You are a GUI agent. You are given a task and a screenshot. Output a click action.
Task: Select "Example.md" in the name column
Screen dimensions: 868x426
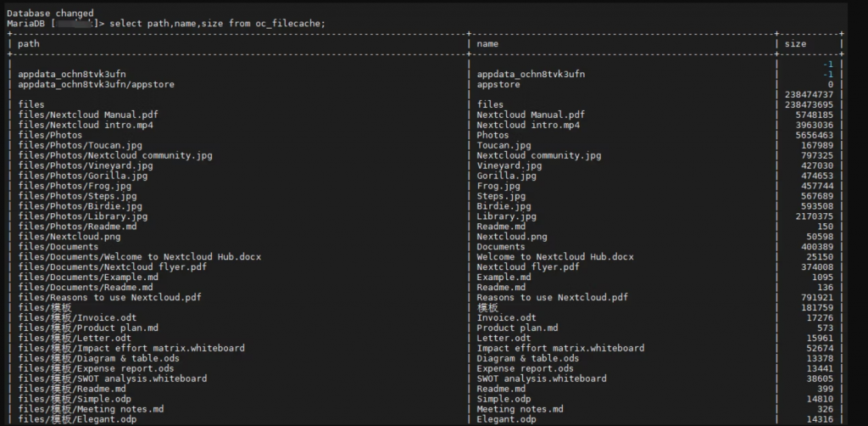tap(504, 277)
